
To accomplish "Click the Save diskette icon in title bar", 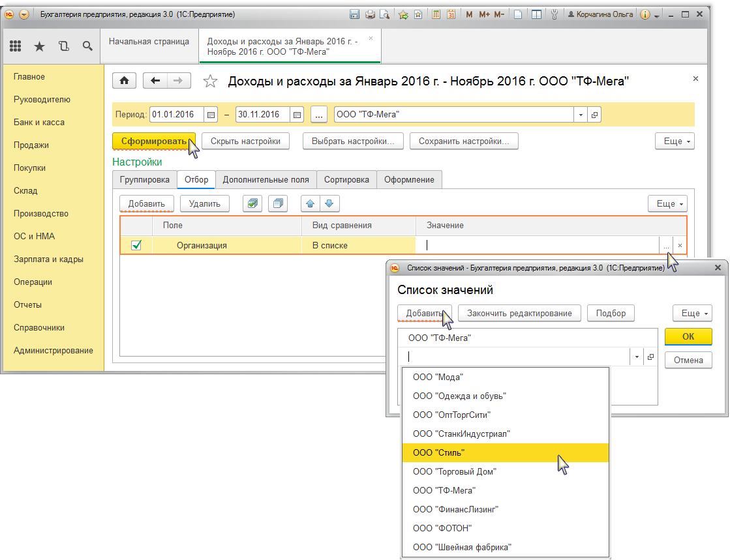I will pos(354,14).
